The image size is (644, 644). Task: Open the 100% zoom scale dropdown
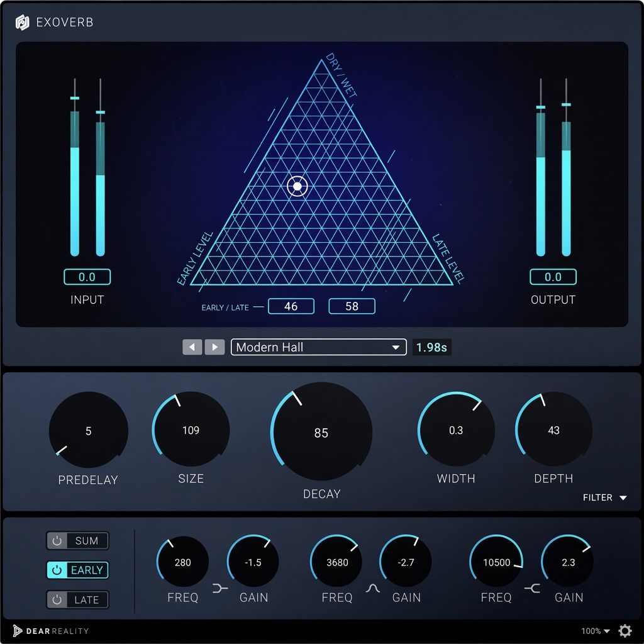pyautogui.click(x=595, y=631)
